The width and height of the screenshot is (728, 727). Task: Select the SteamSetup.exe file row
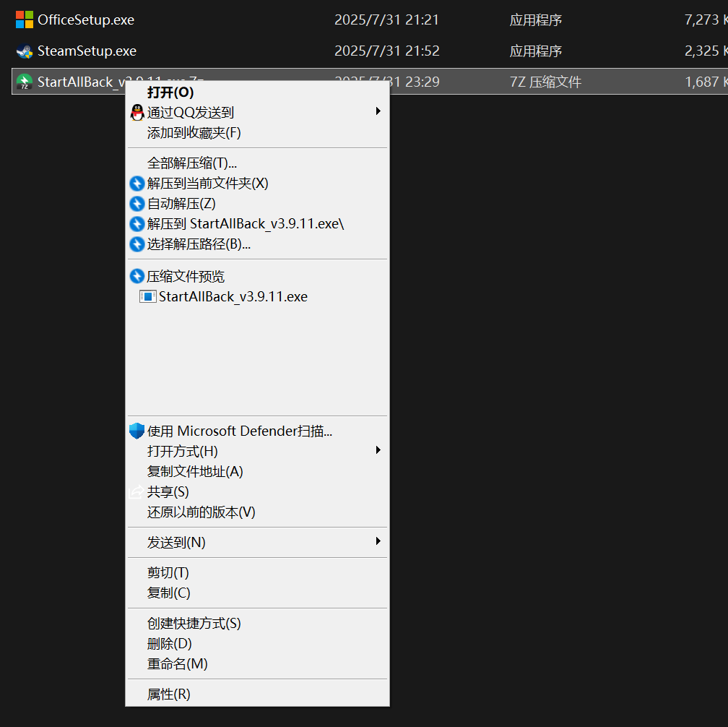pyautogui.click(x=370, y=51)
